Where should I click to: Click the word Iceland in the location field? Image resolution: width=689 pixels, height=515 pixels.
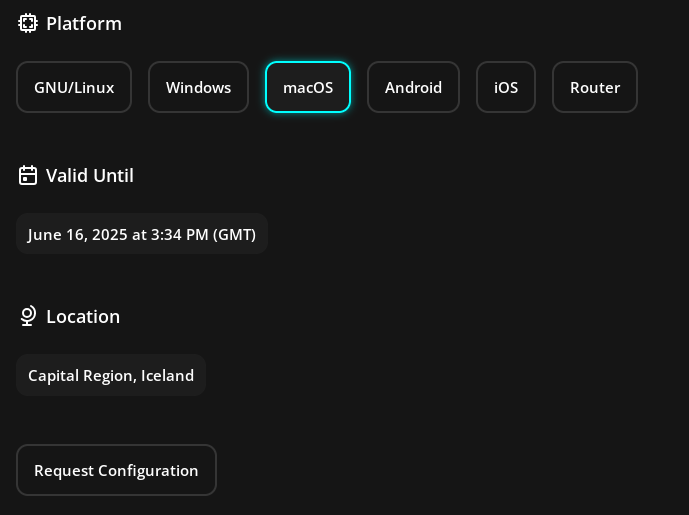[x=167, y=376]
